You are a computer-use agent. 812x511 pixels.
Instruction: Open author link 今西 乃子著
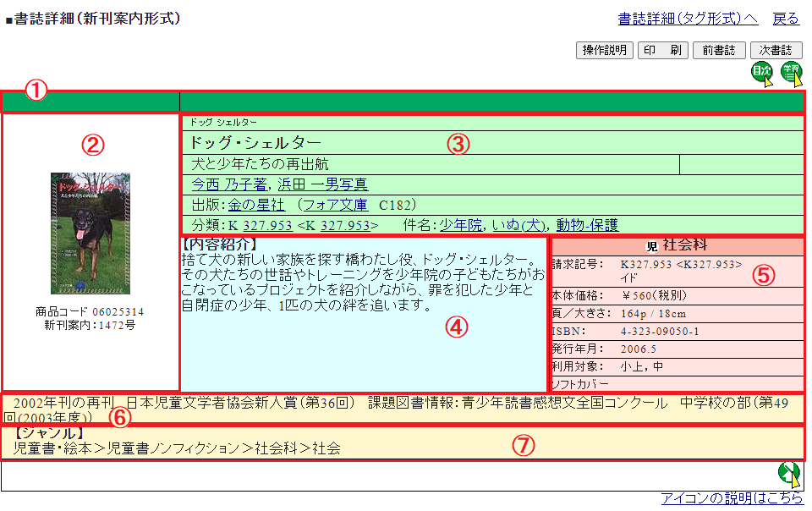tap(229, 184)
